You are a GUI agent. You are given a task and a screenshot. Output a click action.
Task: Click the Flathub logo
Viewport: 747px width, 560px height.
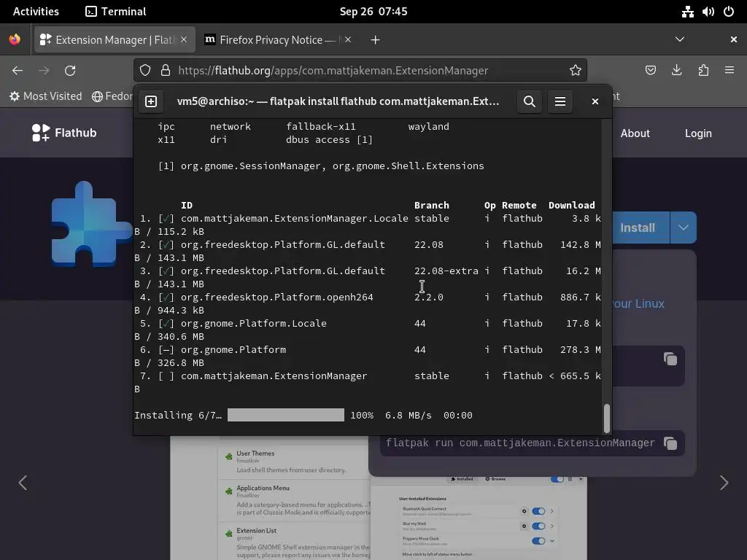[64, 133]
